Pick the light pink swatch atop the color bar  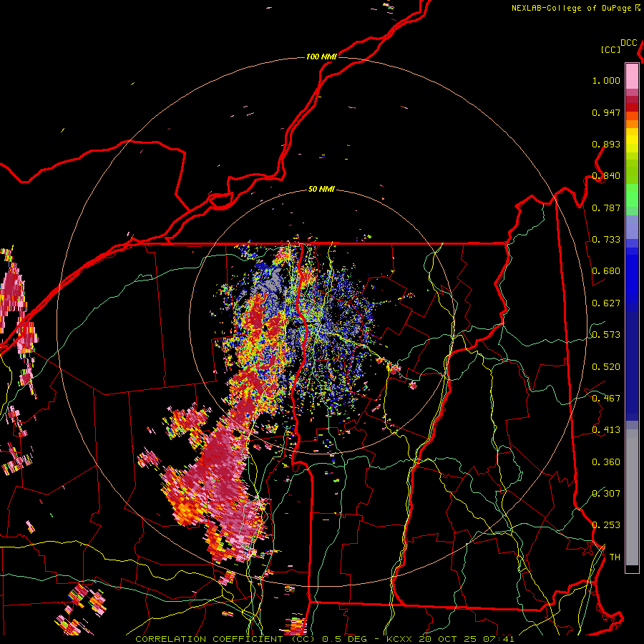[632, 76]
